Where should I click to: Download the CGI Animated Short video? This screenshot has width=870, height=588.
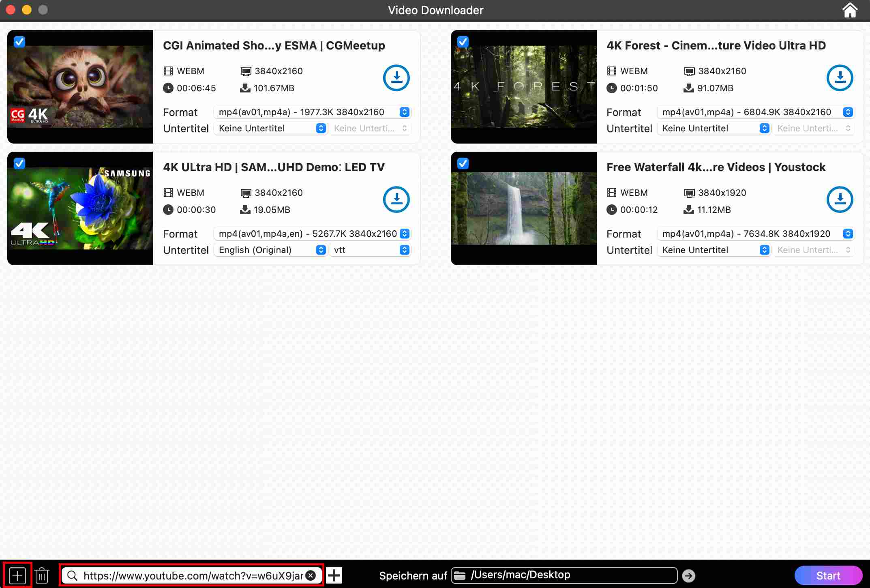tap(396, 78)
